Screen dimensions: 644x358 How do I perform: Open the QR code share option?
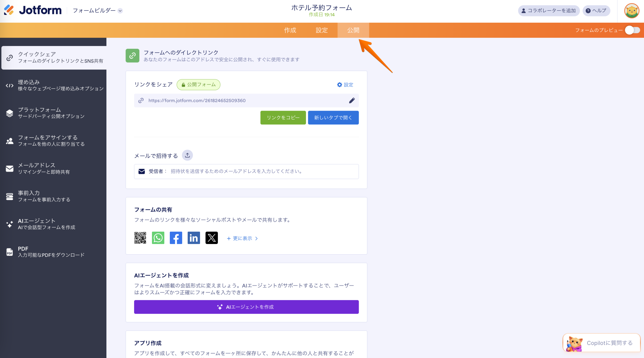[140, 238]
